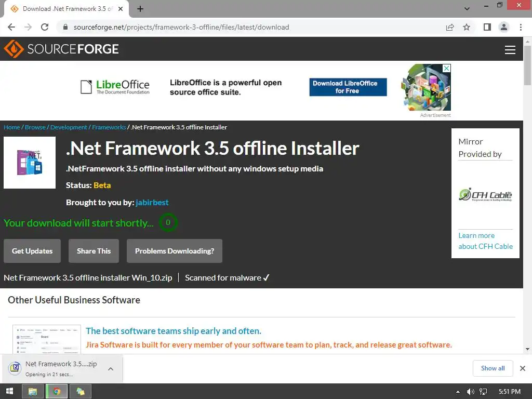Viewport: 532px width, 399px height.
Task: Click the address bar URL
Action: point(181,27)
